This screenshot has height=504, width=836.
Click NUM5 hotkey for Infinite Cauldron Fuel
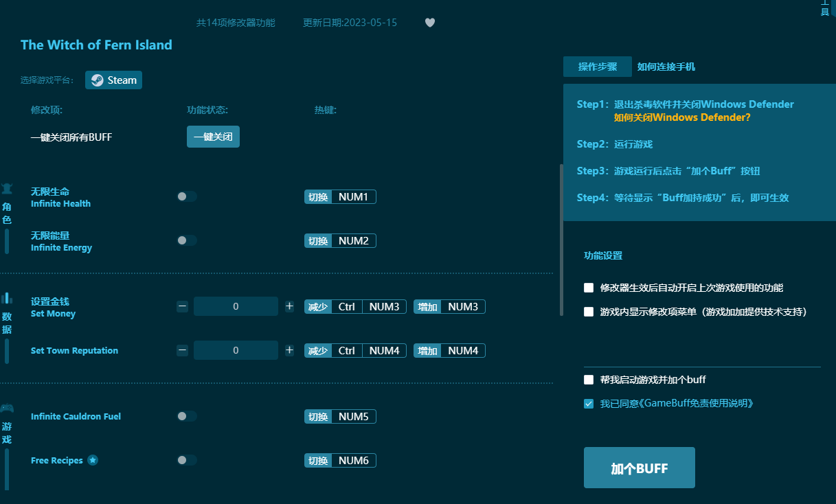pyautogui.click(x=340, y=417)
